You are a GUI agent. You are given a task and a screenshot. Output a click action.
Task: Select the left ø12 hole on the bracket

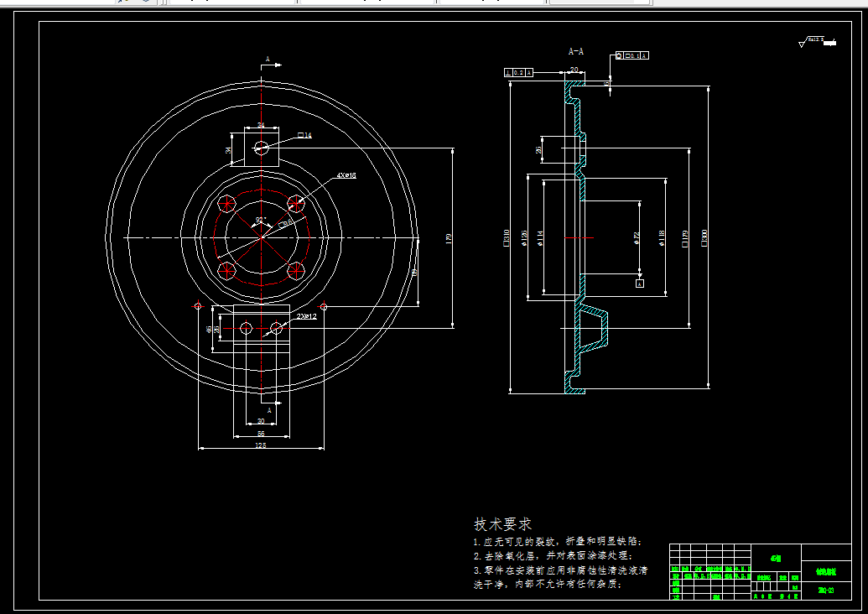247,328
